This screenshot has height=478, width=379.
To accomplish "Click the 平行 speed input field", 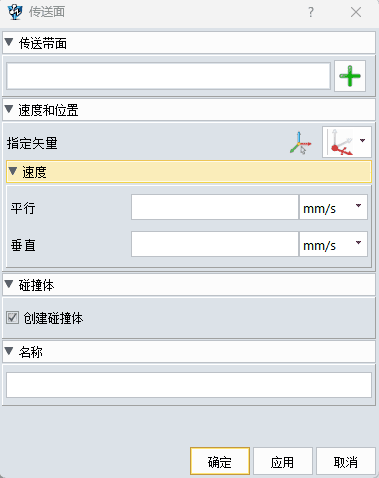I will pos(215,207).
